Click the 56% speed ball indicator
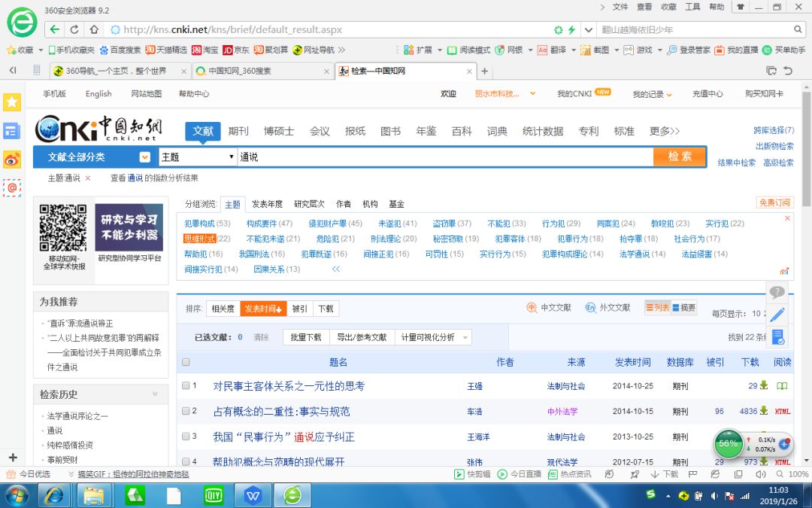 (728, 444)
